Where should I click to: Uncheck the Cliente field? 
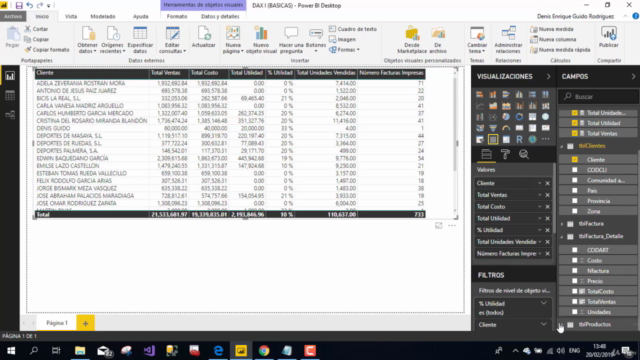pos(575,160)
